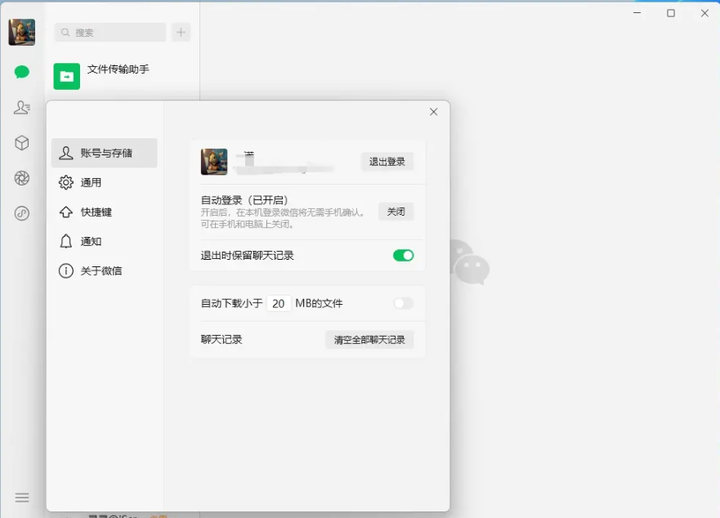Open the hamburger menu at sidebar bottom
Screen dimensions: 720x518
coord(22,498)
